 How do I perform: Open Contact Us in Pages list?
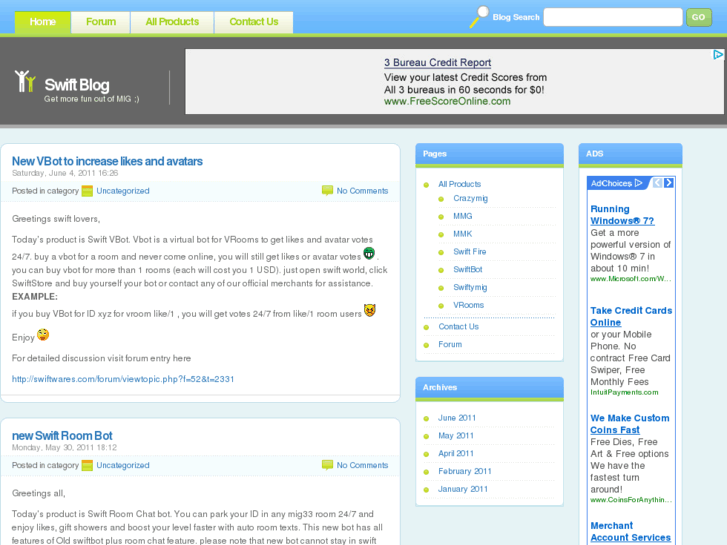click(459, 327)
